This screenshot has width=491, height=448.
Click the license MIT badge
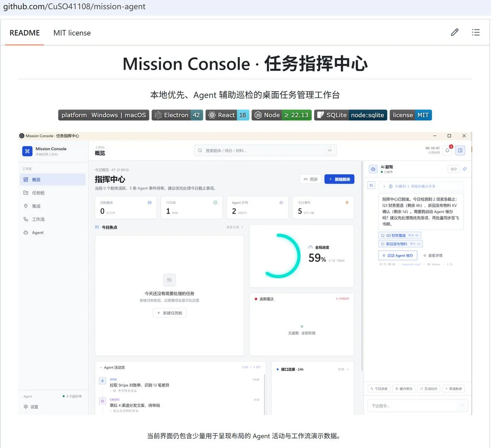(x=410, y=115)
